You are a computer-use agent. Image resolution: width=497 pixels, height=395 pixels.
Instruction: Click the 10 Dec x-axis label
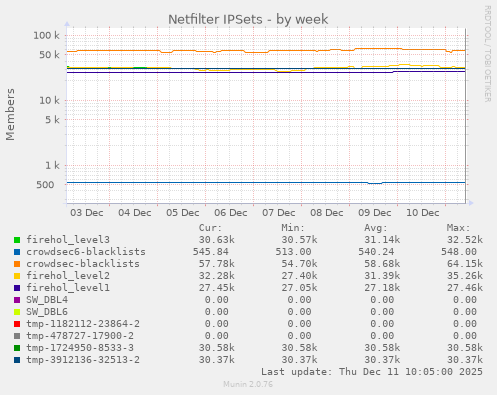[x=423, y=213]
